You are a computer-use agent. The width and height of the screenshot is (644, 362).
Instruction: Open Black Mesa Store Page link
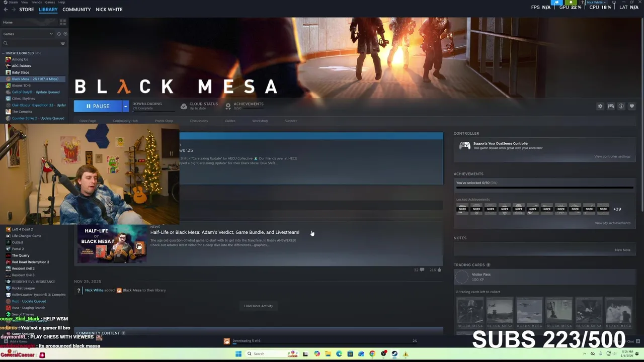[88, 121]
